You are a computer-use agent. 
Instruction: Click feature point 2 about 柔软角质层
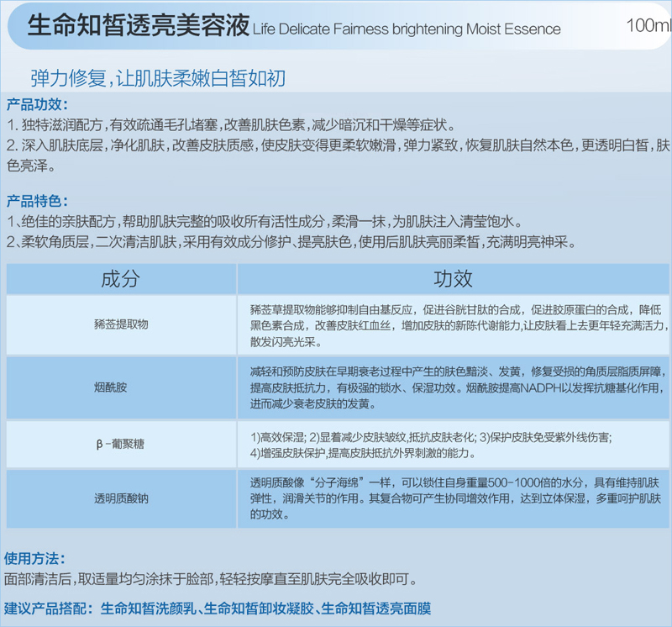tap(290, 243)
